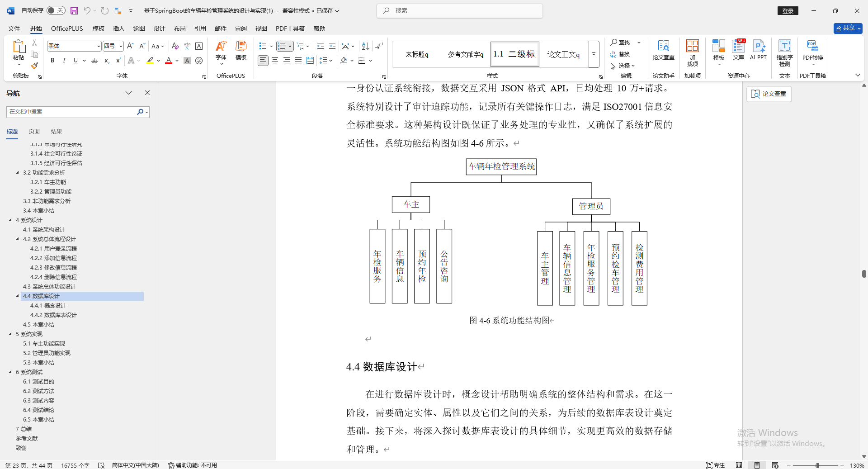Toggle bold formatting
This screenshot has height=469, width=868.
click(x=52, y=60)
